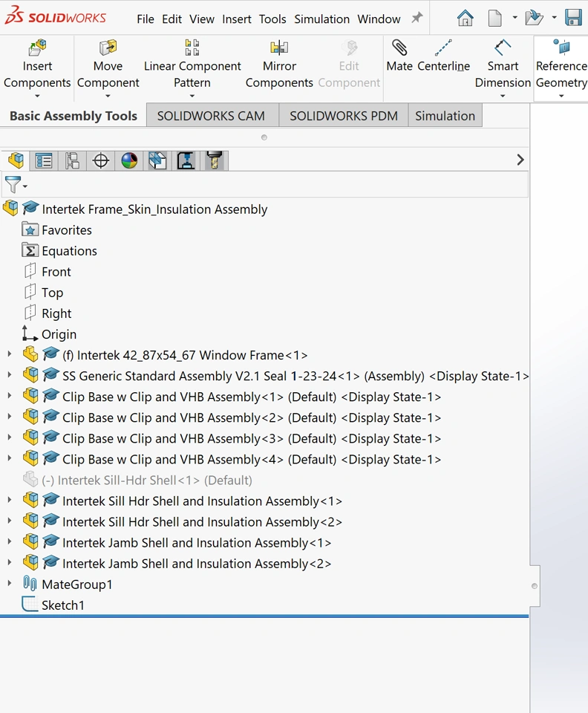Expand the MateGroup1 node
The width and height of the screenshot is (588, 713).
coord(9,583)
